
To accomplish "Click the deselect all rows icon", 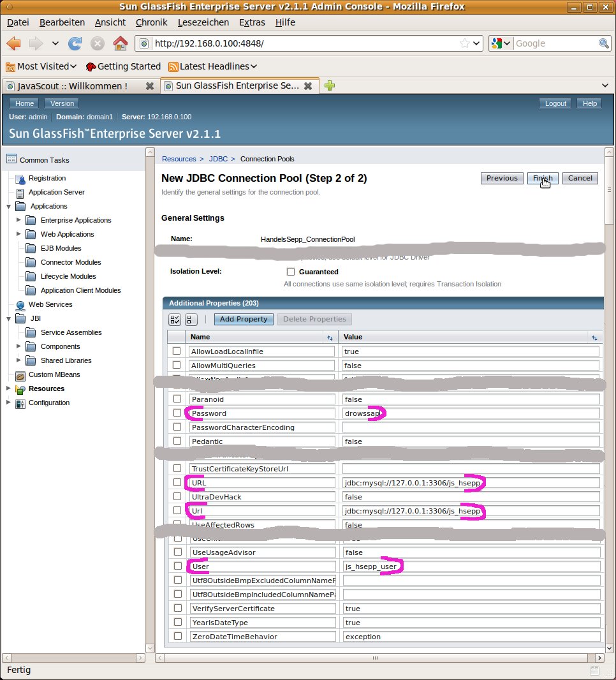I will pyautogui.click(x=191, y=319).
